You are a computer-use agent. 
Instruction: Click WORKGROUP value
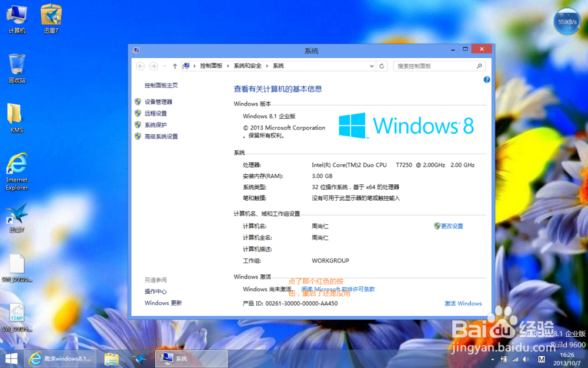pos(330,261)
